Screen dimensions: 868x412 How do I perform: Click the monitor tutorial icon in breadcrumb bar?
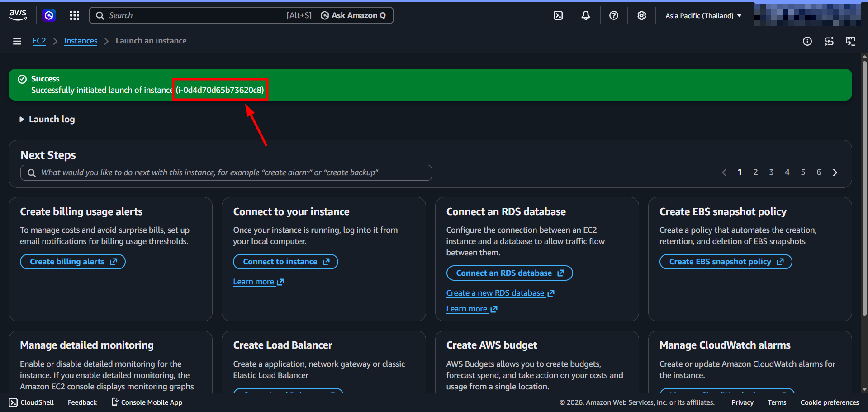[x=850, y=41]
